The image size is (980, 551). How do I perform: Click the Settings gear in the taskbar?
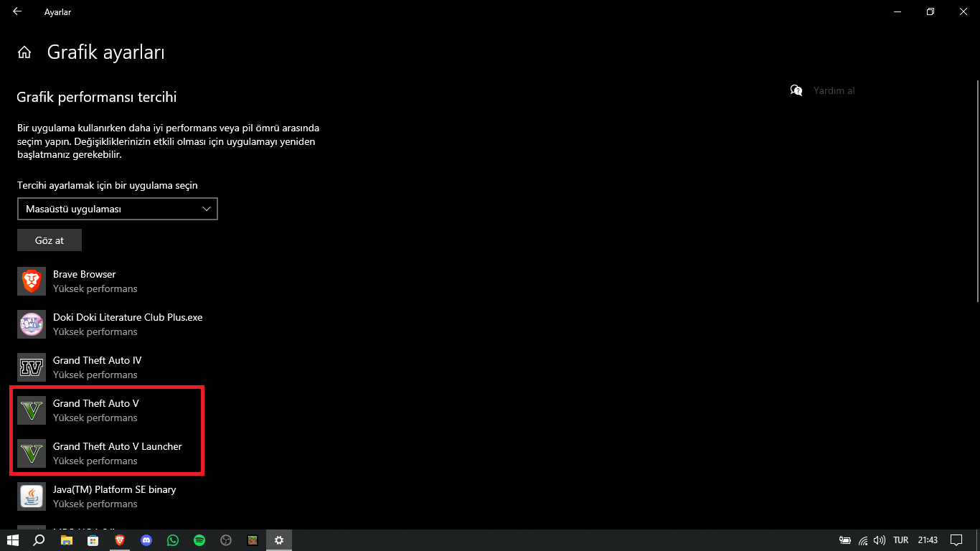279,540
